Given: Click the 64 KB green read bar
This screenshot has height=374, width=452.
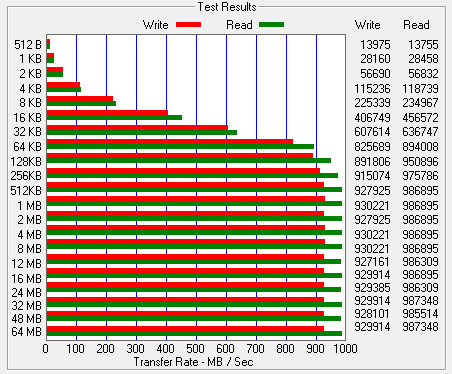Looking at the screenshot, I should pyautogui.click(x=180, y=146).
